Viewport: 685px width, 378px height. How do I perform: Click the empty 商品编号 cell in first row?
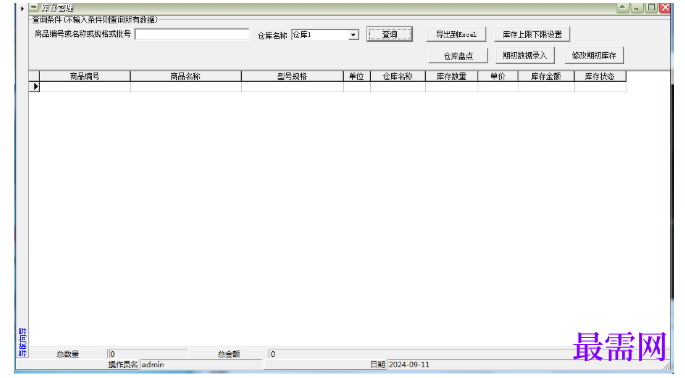(85, 87)
